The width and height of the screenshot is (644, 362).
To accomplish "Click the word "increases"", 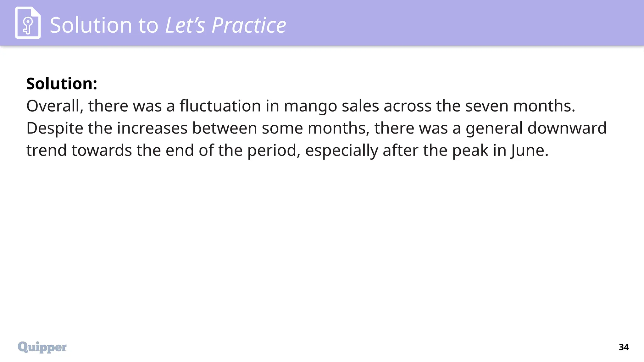I will pos(152,128).
